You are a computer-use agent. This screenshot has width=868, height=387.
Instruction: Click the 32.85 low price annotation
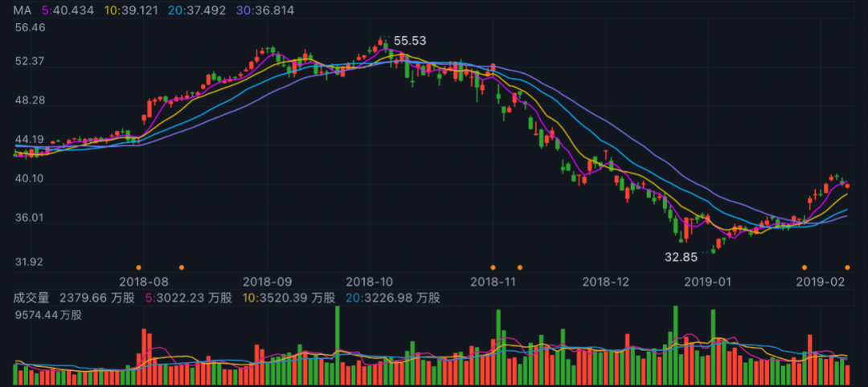click(x=681, y=257)
